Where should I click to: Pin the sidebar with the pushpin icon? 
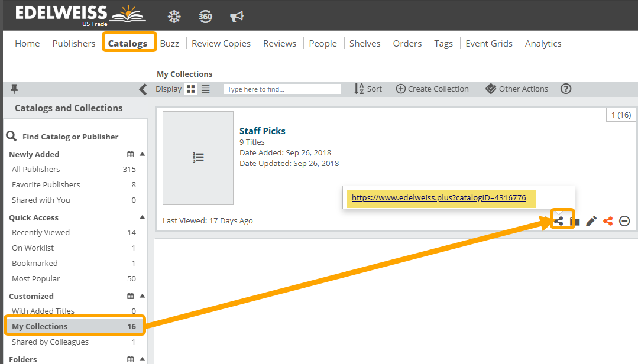(14, 89)
